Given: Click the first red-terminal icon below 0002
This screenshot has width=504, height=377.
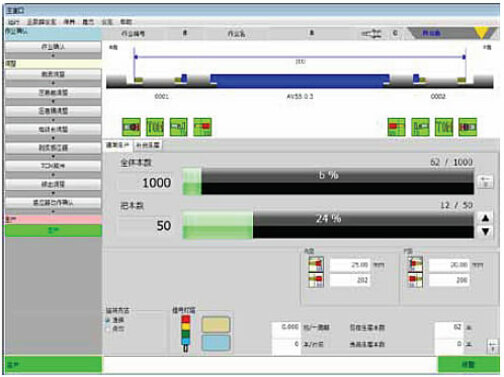Looking at the screenshot, I should coord(396,127).
